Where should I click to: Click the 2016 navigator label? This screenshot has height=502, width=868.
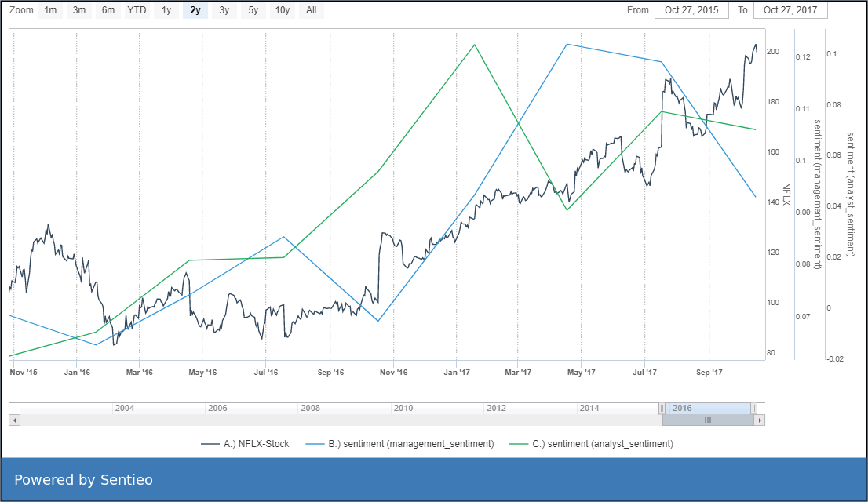[682, 408]
